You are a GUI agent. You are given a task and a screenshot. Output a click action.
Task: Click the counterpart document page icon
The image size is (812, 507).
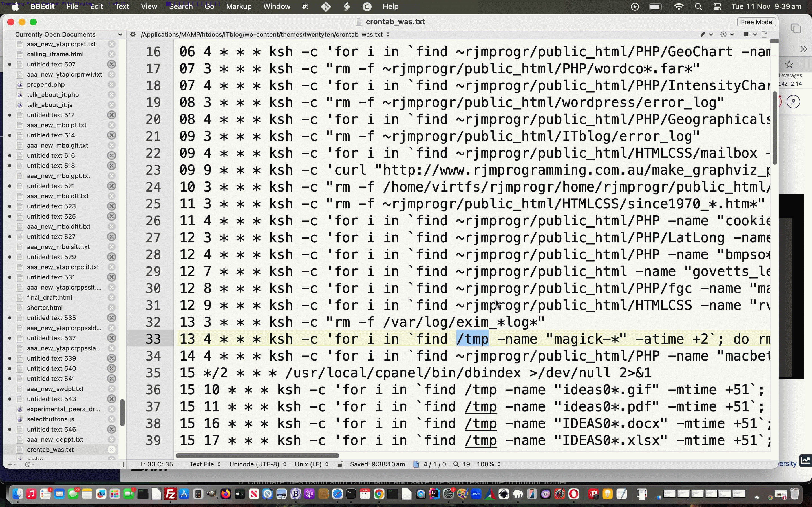click(x=764, y=35)
